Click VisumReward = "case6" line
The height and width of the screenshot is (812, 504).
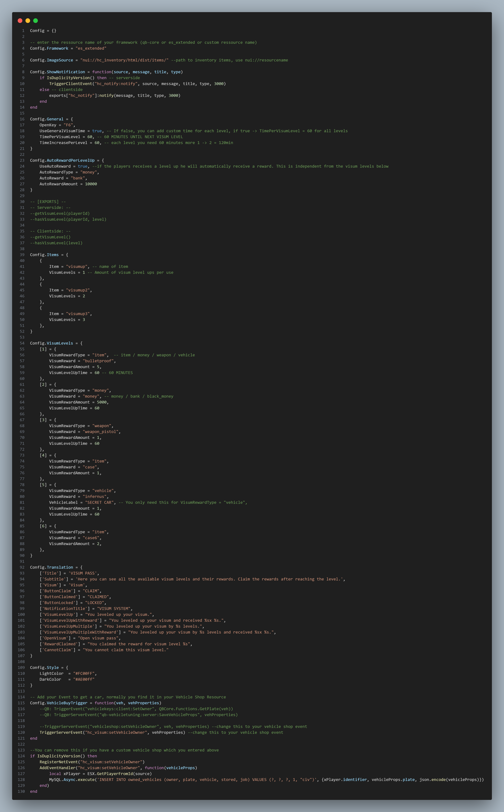point(75,538)
